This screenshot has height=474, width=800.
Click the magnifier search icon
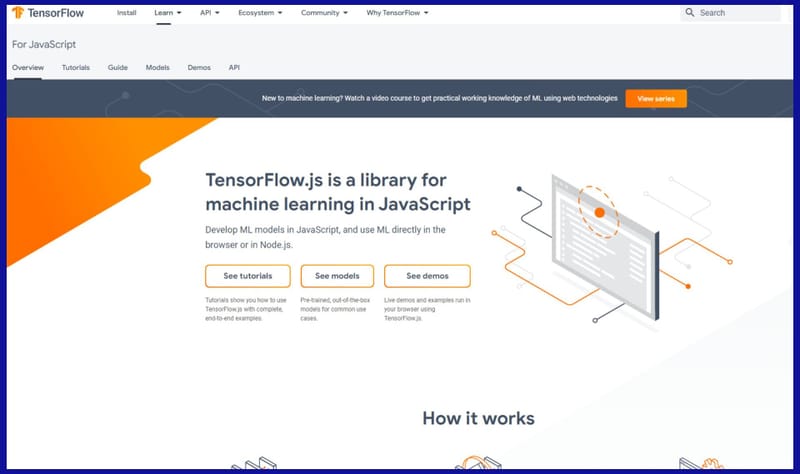point(690,13)
